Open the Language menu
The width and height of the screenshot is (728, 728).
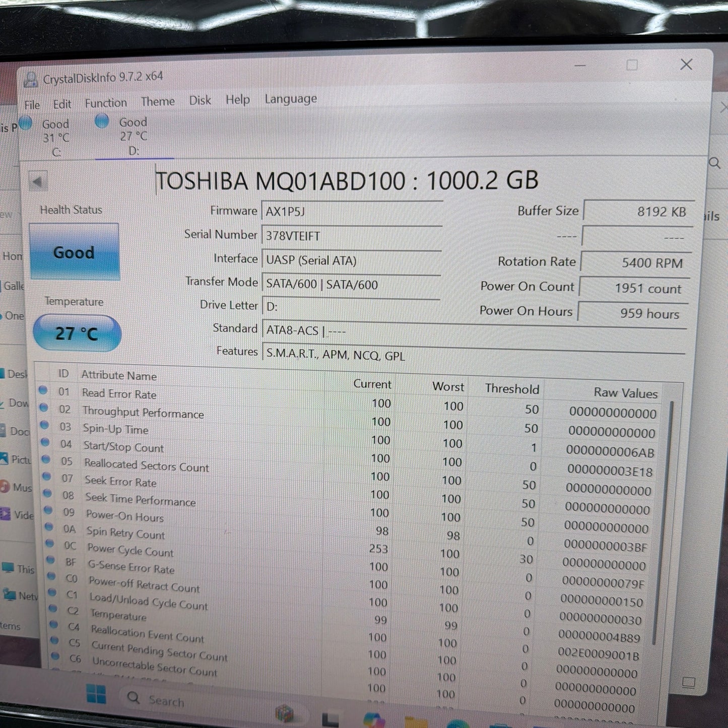(x=291, y=99)
